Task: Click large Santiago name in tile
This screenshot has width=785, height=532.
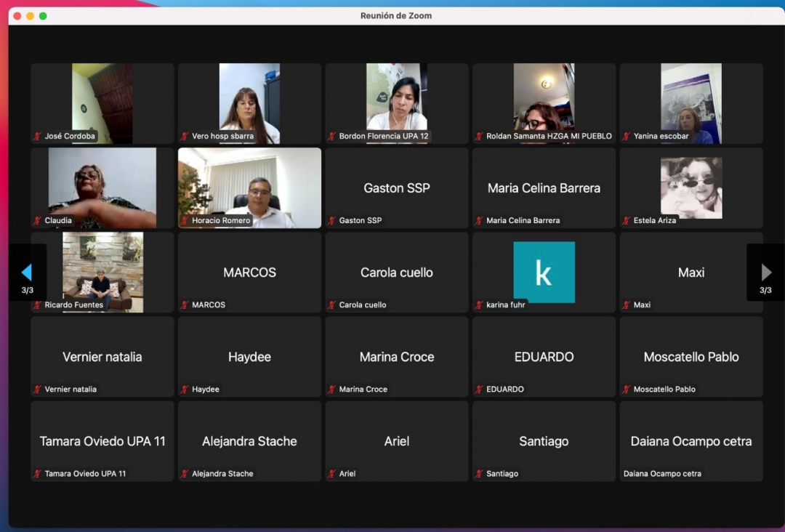Action: click(x=544, y=441)
